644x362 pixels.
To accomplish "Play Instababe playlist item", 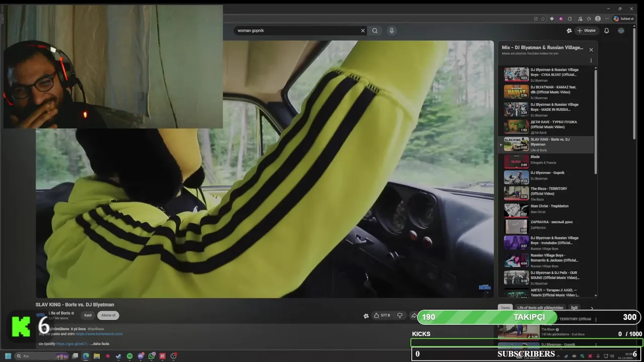I will pos(546,243).
